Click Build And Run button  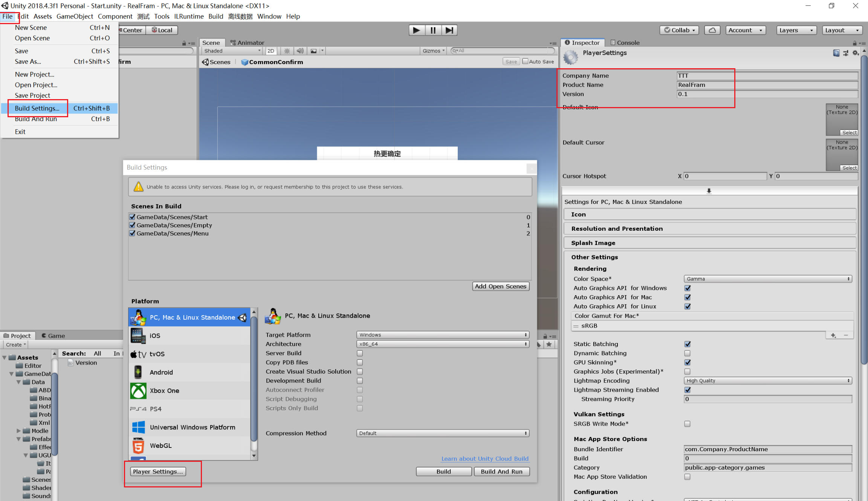(502, 472)
